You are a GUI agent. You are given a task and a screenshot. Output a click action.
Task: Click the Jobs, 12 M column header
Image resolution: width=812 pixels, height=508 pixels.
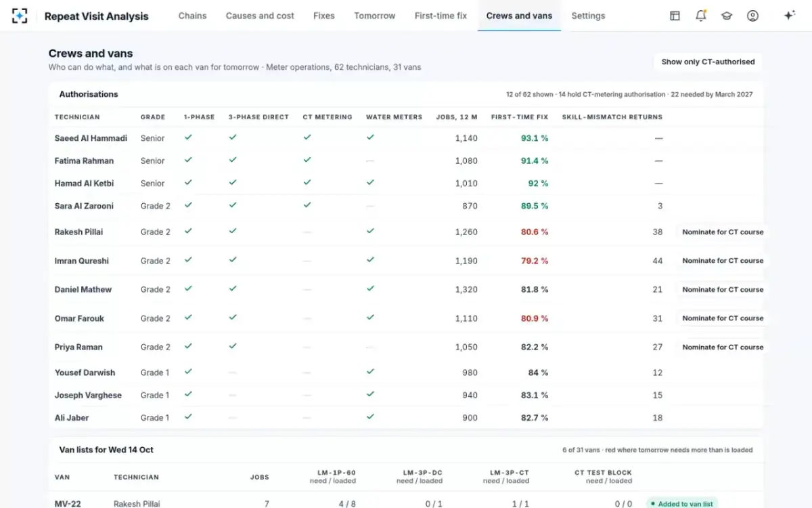tap(457, 117)
